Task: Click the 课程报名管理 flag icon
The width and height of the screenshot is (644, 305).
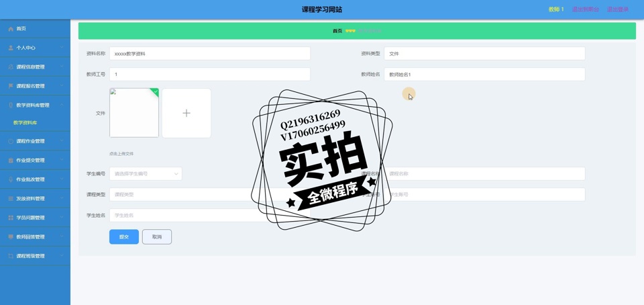Action: [11, 86]
